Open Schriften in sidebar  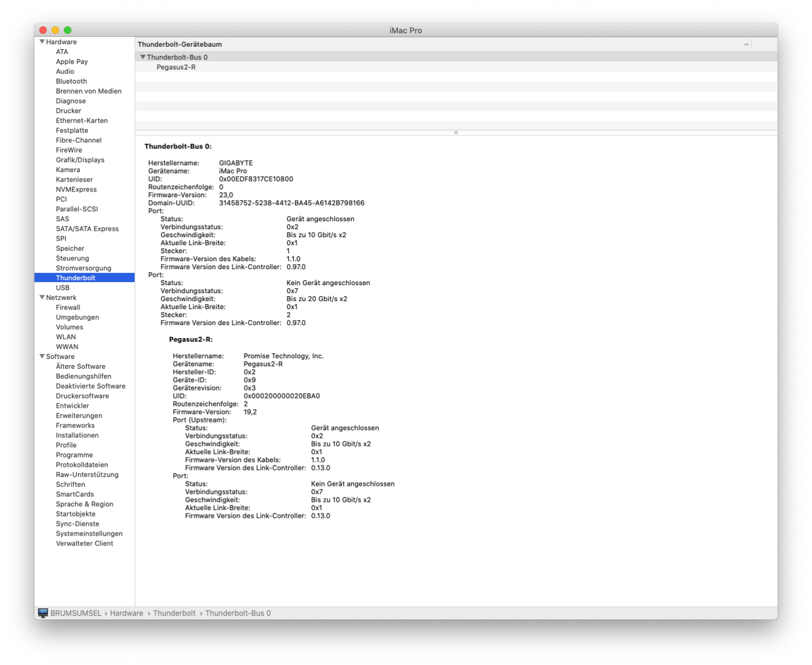[x=71, y=485]
